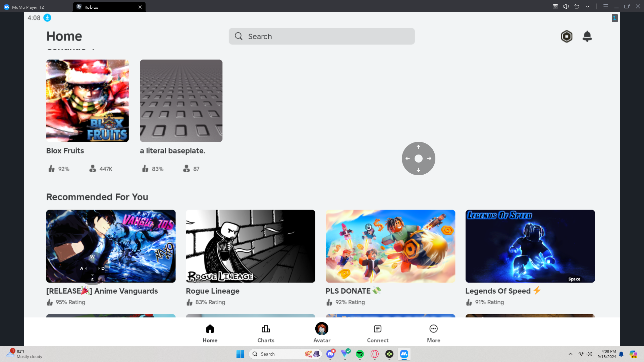Open Windows Start menu
Screen dimensions: 644x362
point(240,354)
